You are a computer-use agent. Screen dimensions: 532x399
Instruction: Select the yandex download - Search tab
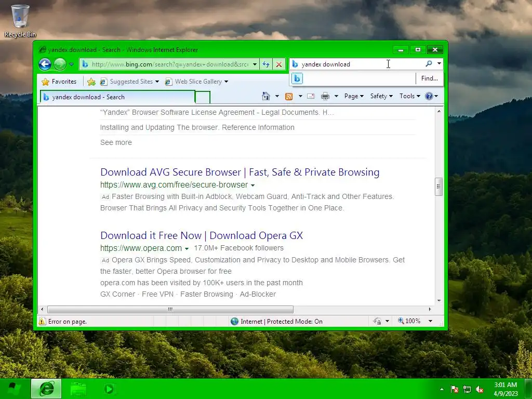click(x=117, y=97)
